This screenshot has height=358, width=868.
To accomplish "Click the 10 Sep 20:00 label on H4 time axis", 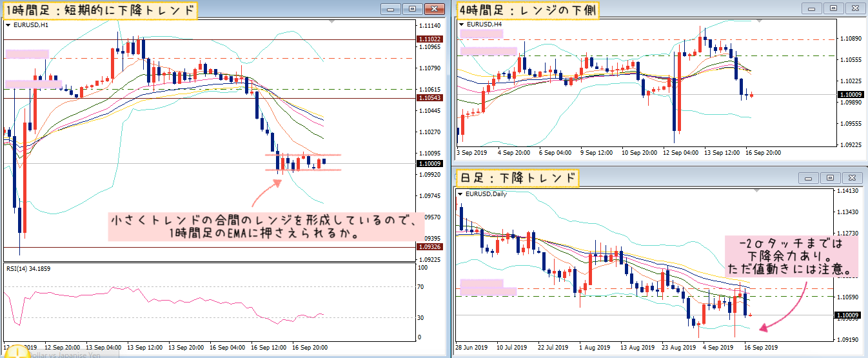I will [x=639, y=153].
